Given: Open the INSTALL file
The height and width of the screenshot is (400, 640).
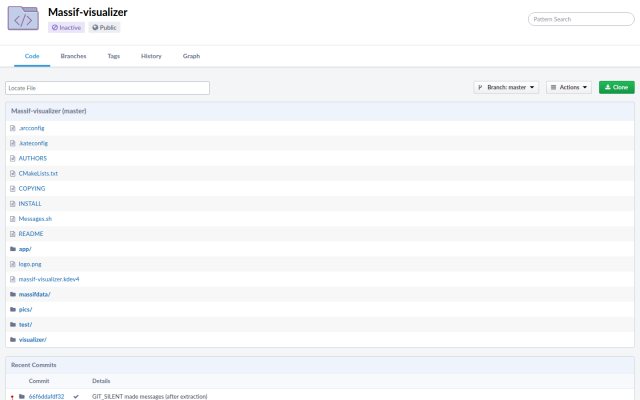Looking at the screenshot, I should click(30, 204).
